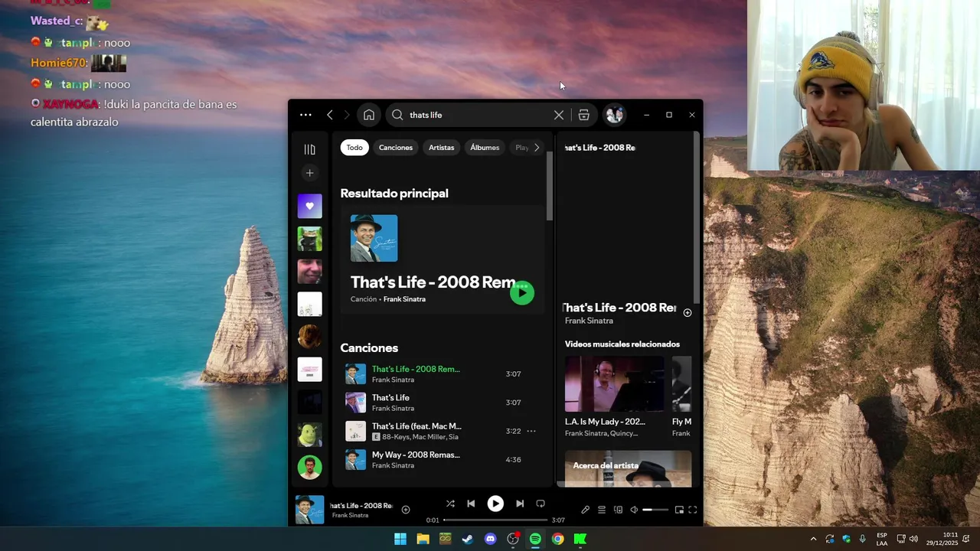
Task: Skip to the previous track
Action: (471, 504)
